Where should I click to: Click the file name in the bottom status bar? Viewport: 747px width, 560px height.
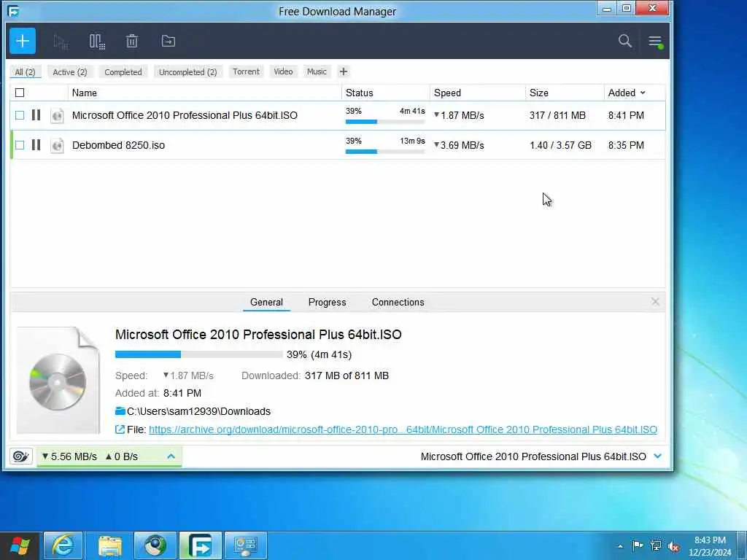click(533, 456)
